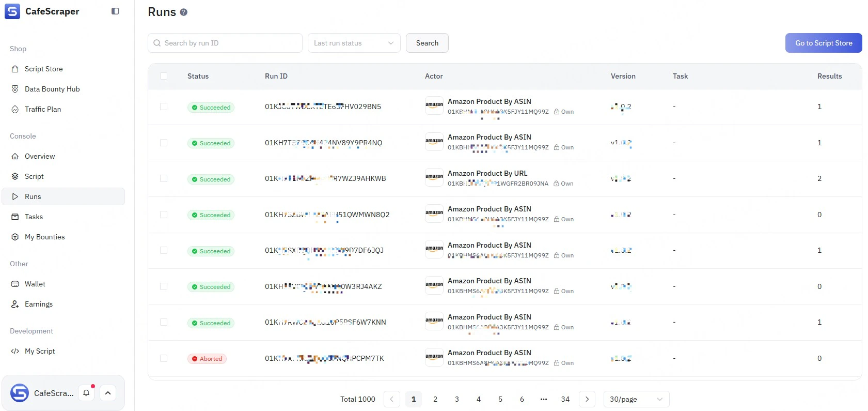Open Tasks in the sidebar

pyautogui.click(x=64, y=217)
